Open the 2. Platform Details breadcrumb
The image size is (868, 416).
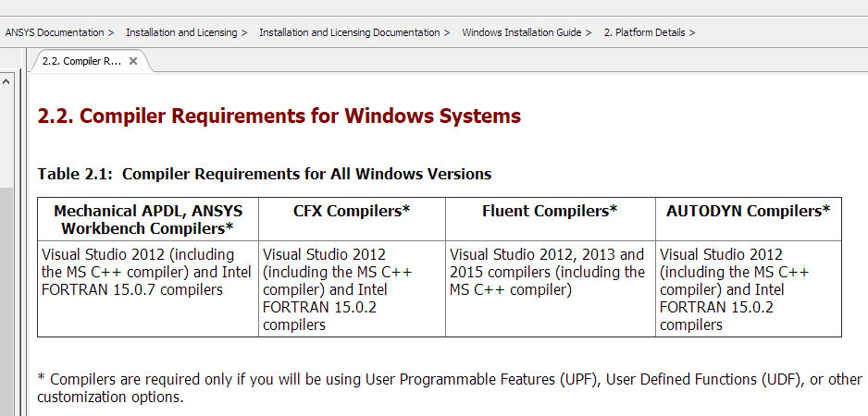pyautogui.click(x=644, y=32)
